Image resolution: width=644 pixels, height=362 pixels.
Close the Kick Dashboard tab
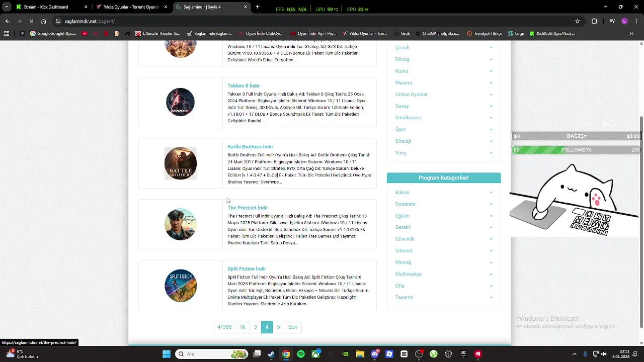[x=86, y=7]
